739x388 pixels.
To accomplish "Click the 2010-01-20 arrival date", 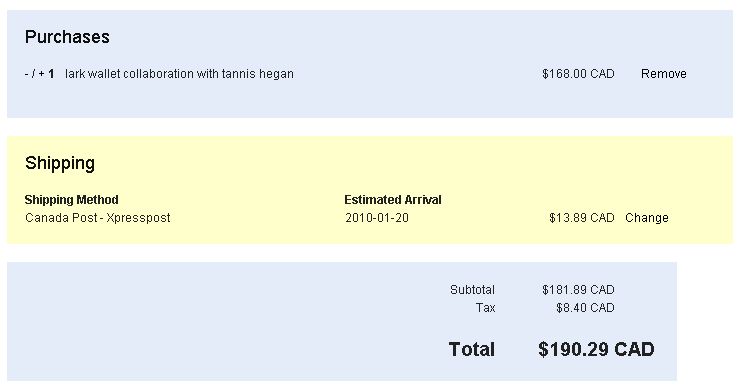I will (x=377, y=218).
